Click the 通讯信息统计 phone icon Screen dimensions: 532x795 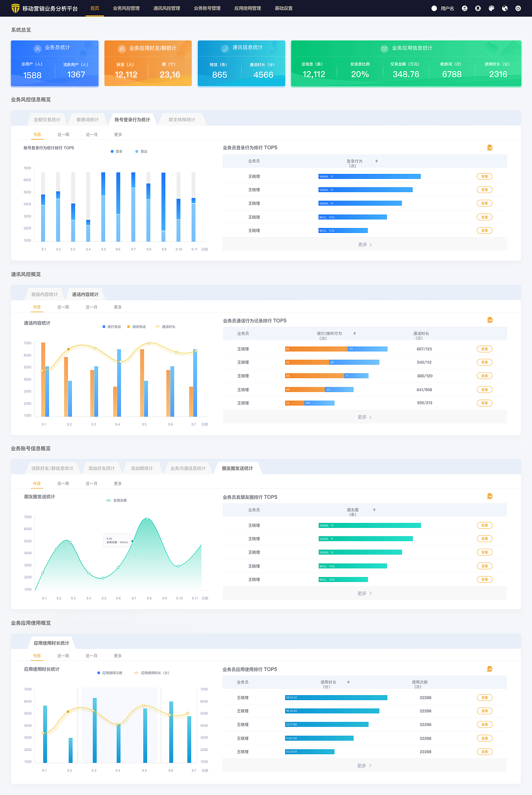coord(225,49)
